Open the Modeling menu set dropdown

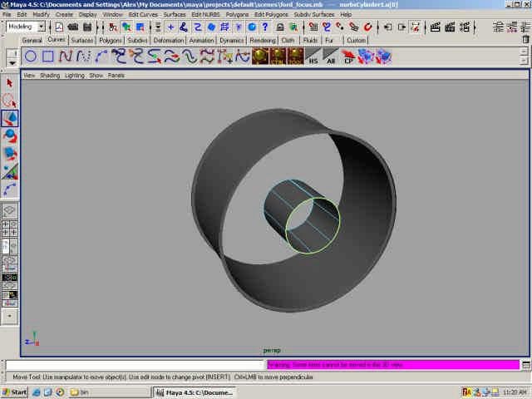26,27
